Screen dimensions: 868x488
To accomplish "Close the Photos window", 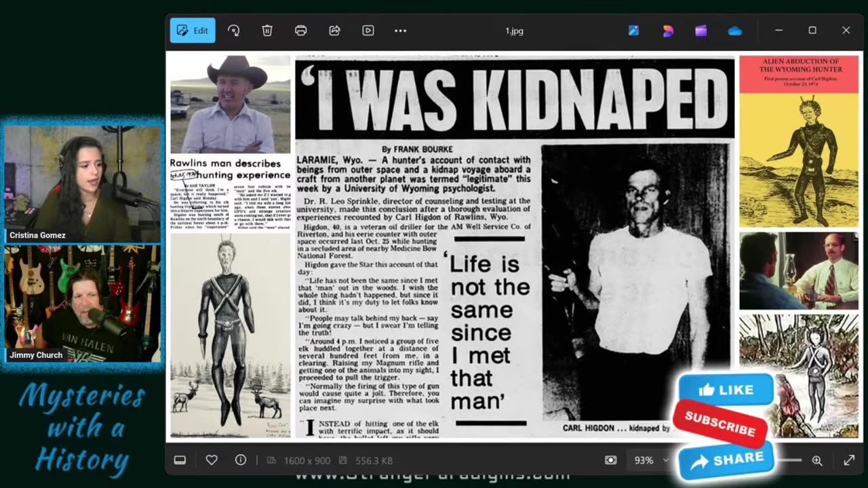I will [x=846, y=30].
